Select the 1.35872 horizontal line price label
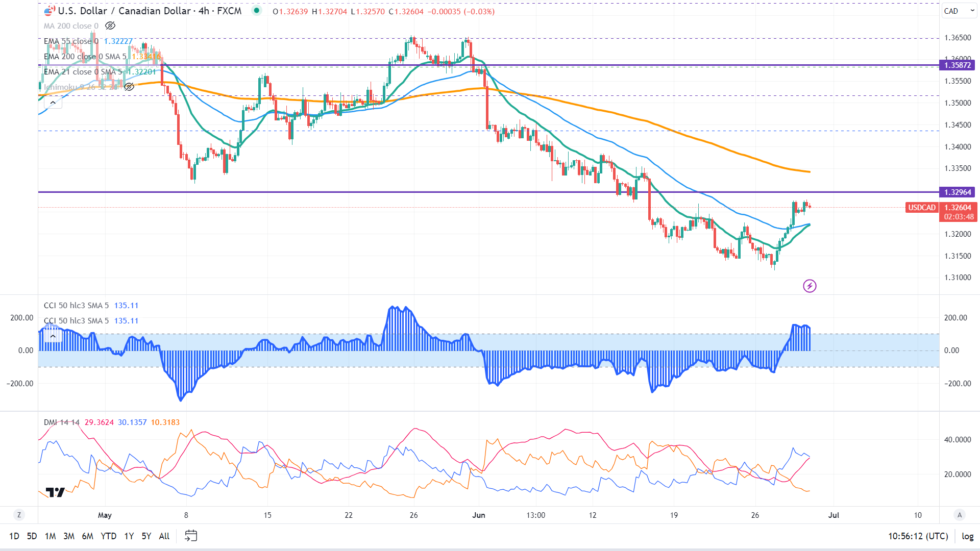This screenshot has height=551, width=980. click(957, 65)
